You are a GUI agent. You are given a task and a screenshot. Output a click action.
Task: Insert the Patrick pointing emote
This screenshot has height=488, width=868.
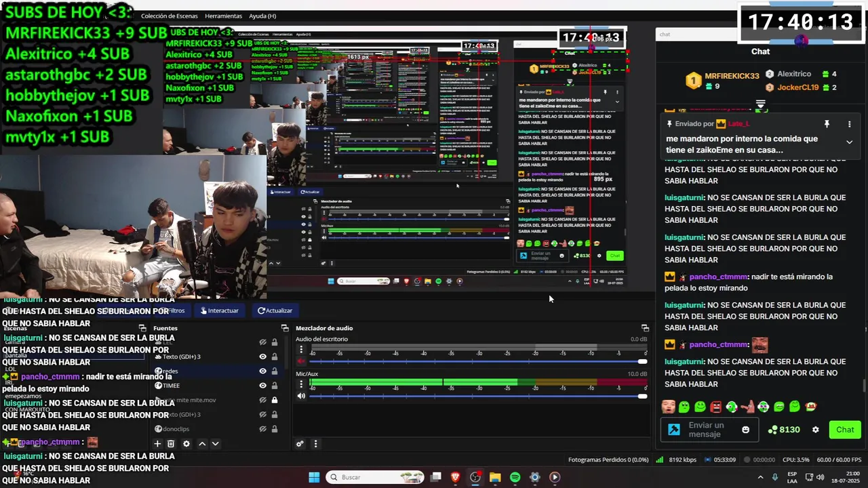pyautogui.click(x=747, y=407)
